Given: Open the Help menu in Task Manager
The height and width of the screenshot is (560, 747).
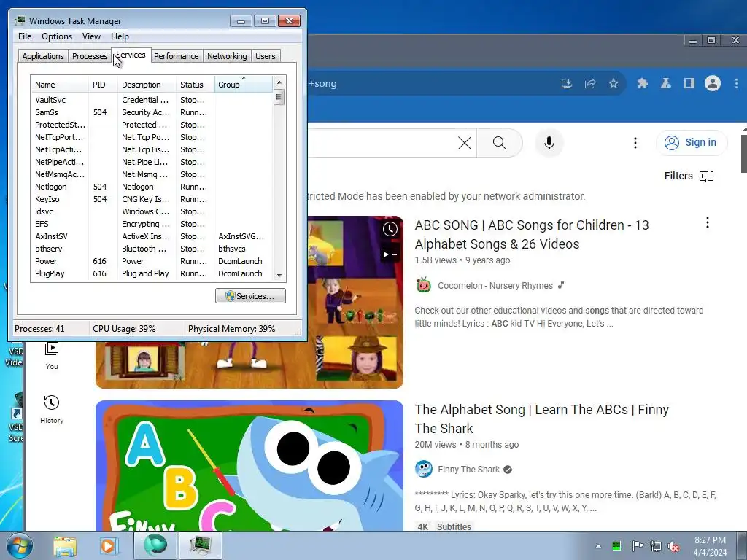Looking at the screenshot, I should pos(120,36).
